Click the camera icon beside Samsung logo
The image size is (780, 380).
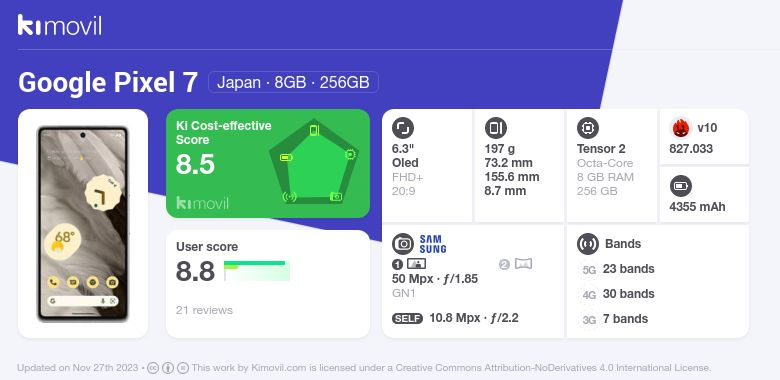(403, 244)
